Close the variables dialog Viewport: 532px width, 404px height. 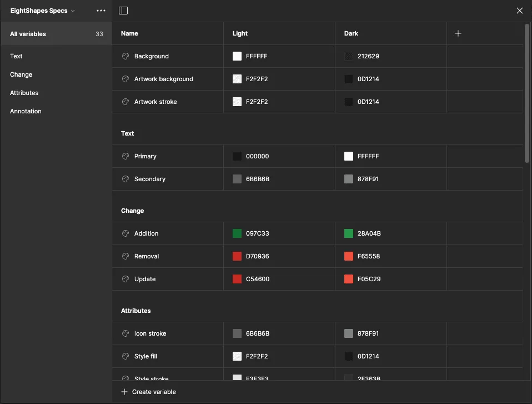click(519, 11)
